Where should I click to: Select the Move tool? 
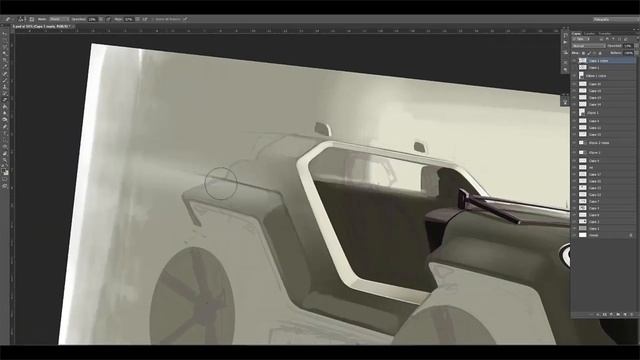click(x=5, y=33)
